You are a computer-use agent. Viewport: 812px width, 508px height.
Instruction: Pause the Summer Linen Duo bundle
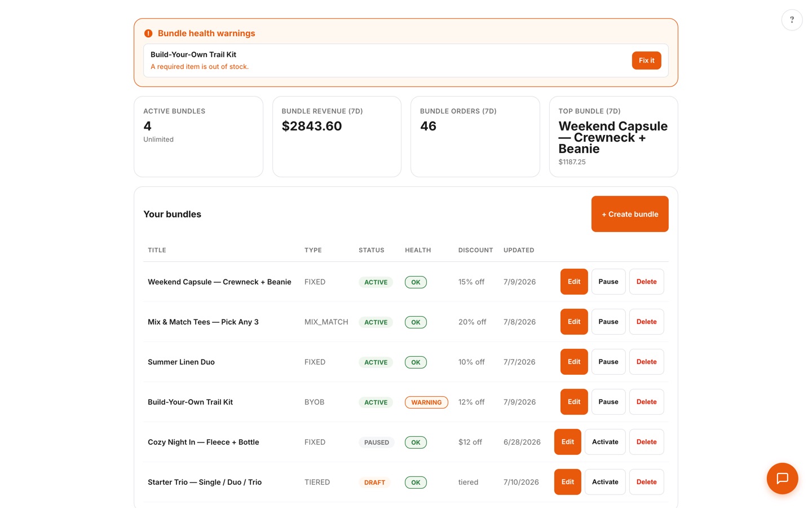tap(608, 362)
